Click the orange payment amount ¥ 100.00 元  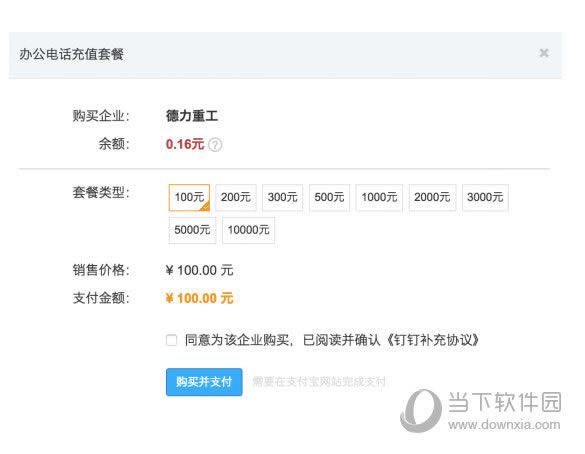[x=199, y=298]
